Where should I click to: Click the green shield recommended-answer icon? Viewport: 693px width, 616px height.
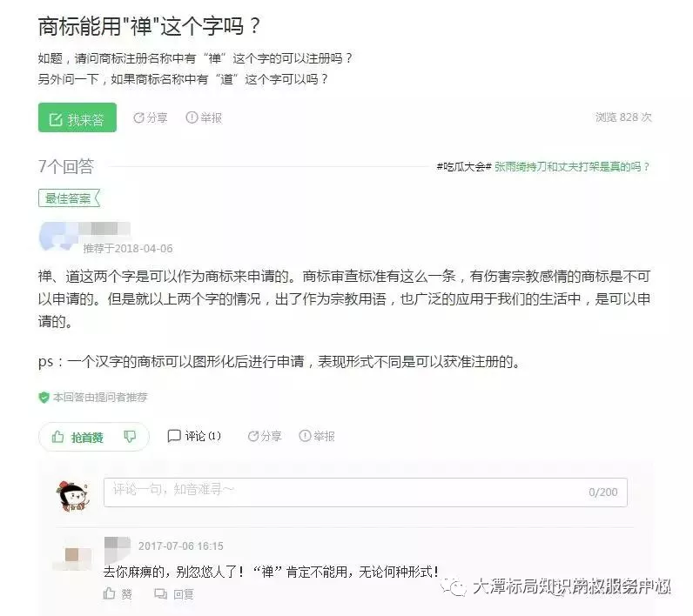pos(44,398)
